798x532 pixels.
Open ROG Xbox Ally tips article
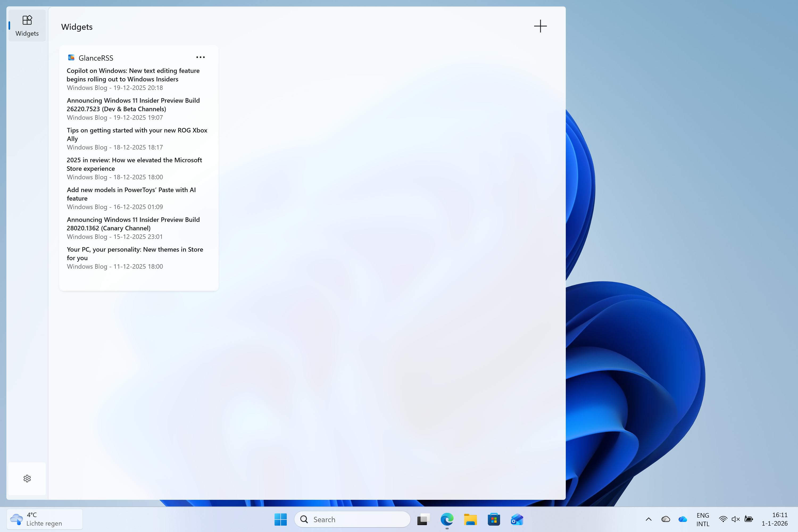137,134
